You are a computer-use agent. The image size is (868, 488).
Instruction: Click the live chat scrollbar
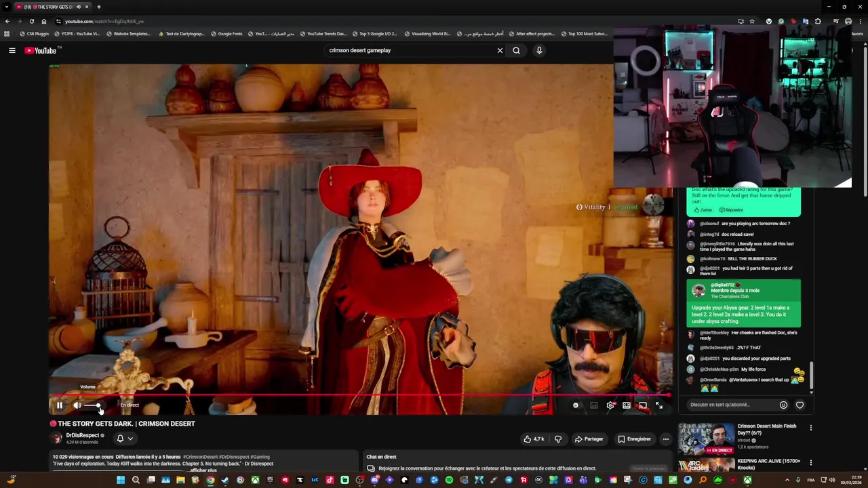(811, 374)
